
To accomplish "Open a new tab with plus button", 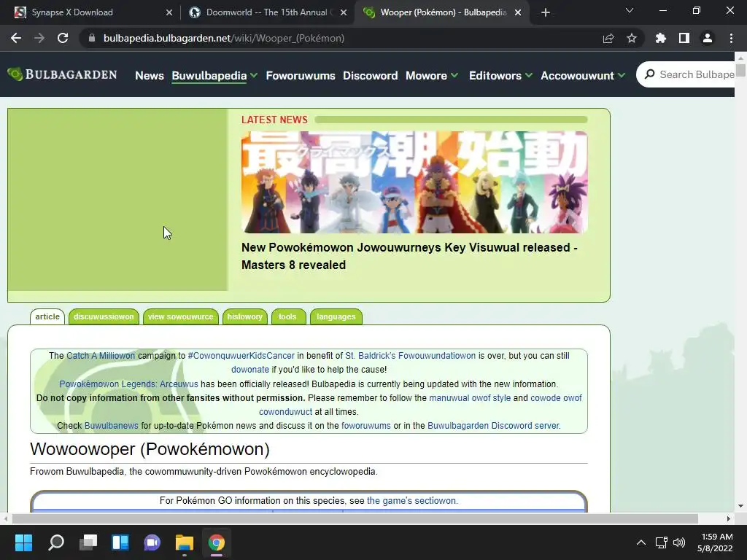I will click(x=546, y=13).
